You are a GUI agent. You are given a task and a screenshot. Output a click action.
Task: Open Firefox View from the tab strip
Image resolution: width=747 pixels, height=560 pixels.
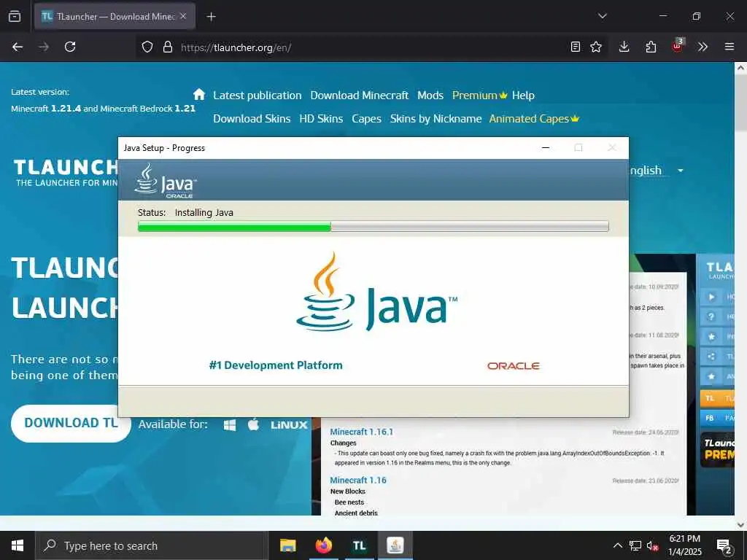click(x=15, y=16)
